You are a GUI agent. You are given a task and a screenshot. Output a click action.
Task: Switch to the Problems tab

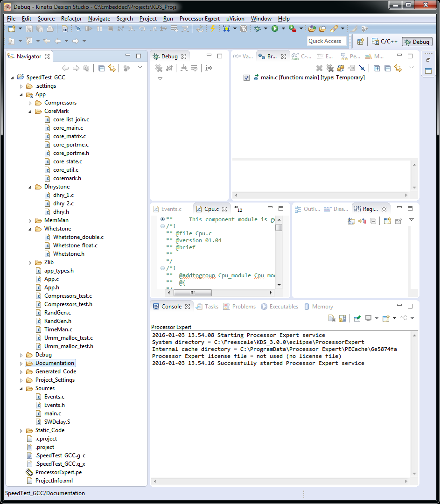pyautogui.click(x=239, y=307)
